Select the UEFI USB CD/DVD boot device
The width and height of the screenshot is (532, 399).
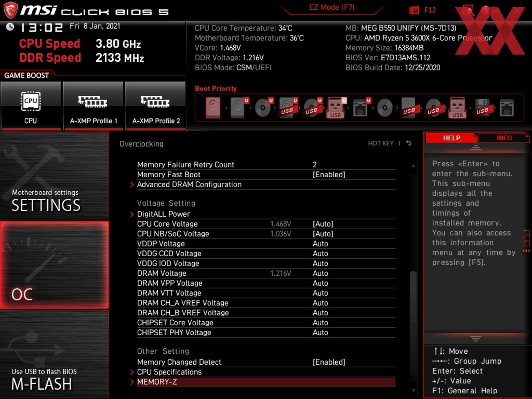point(312,108)
